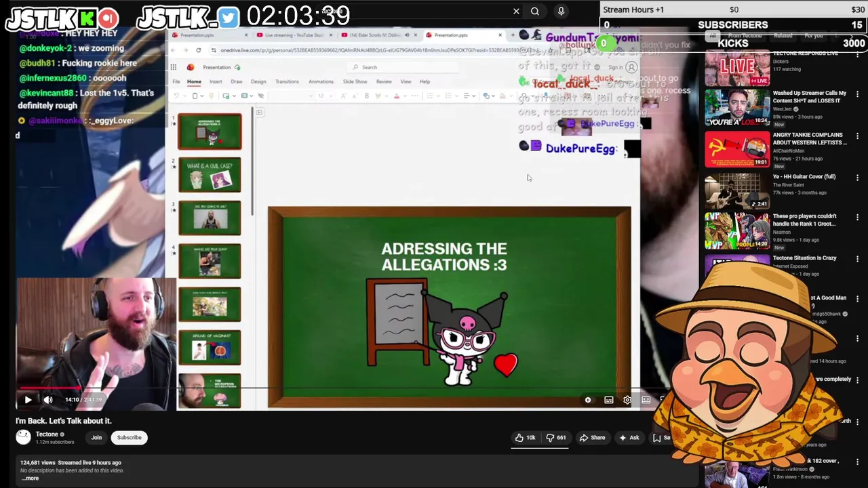868x488 pixels.
Task: Expand description with ...more
Action: pos(31,479)
